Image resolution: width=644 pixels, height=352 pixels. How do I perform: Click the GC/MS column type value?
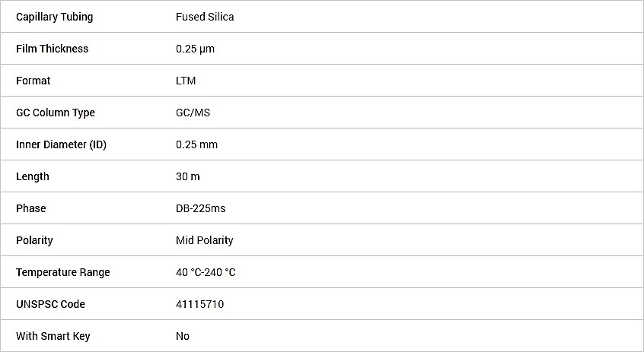click(193, 113)
